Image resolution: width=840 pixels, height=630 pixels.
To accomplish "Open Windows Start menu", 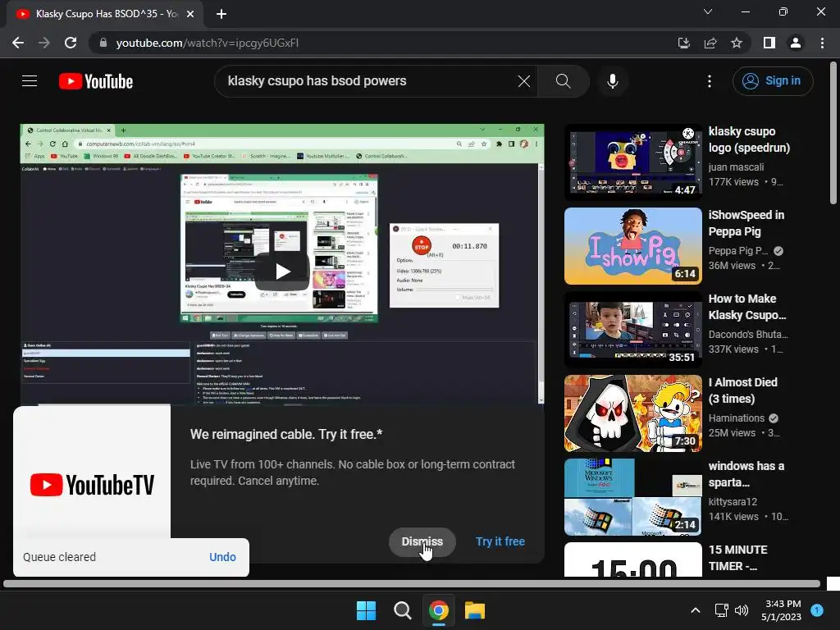I will 367,610.
